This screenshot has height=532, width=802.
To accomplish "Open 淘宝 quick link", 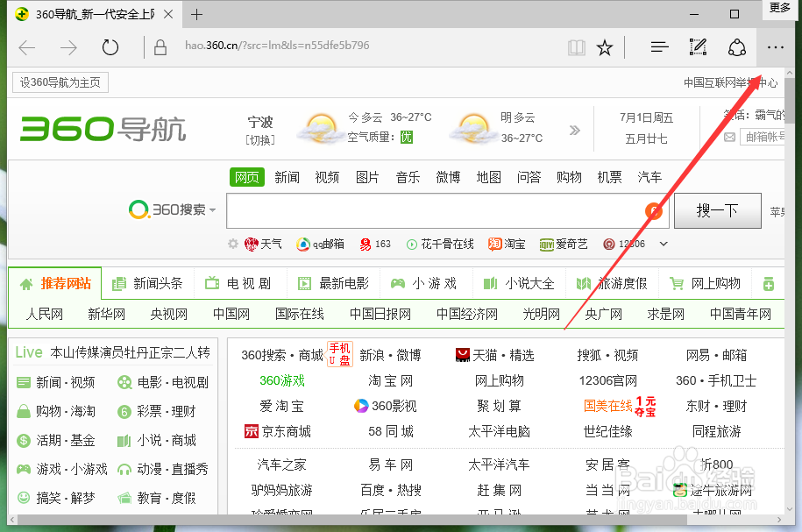I will tap(507, 244).
